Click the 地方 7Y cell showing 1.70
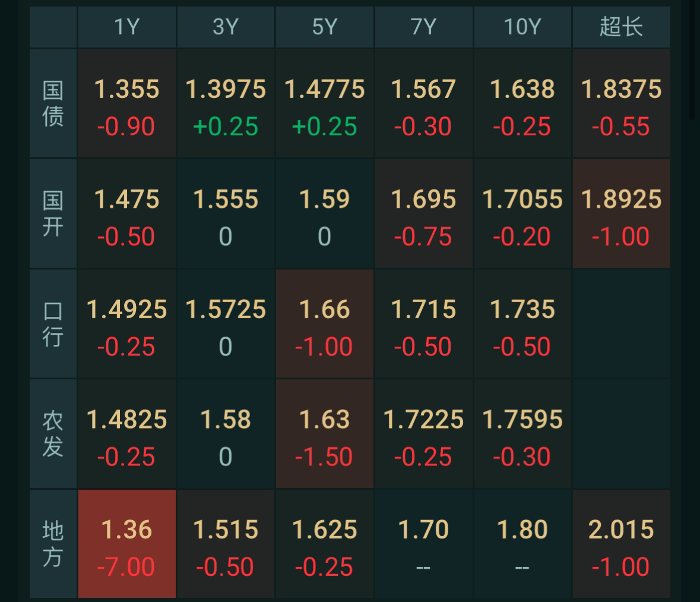This screenshot has width=700, height=602. (423, 544)
